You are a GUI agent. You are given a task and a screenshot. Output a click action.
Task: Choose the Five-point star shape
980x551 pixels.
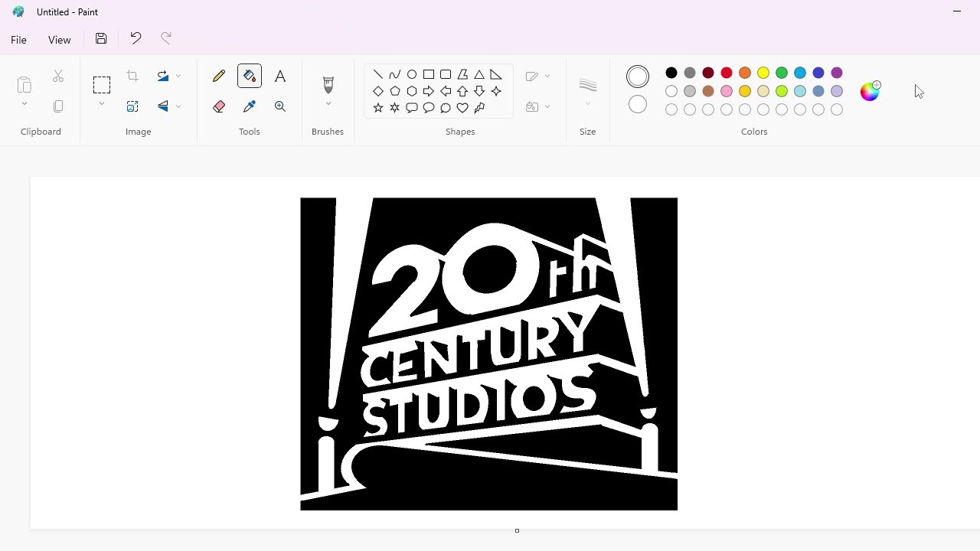pos(378,108)
